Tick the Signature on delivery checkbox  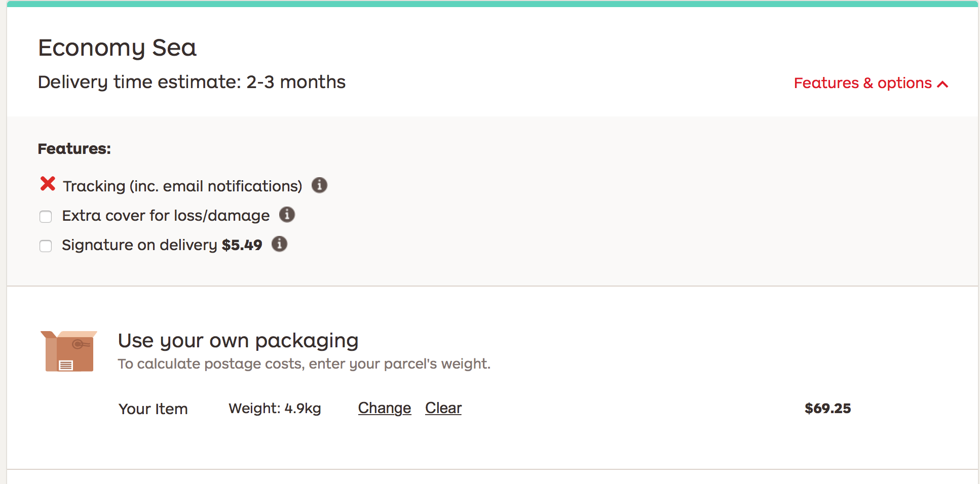46,246
